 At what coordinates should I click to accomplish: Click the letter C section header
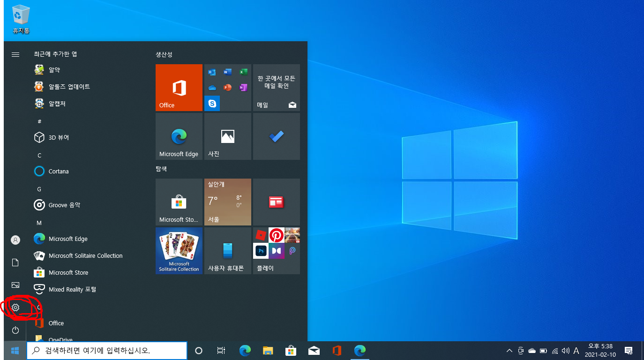pos(39,155)
